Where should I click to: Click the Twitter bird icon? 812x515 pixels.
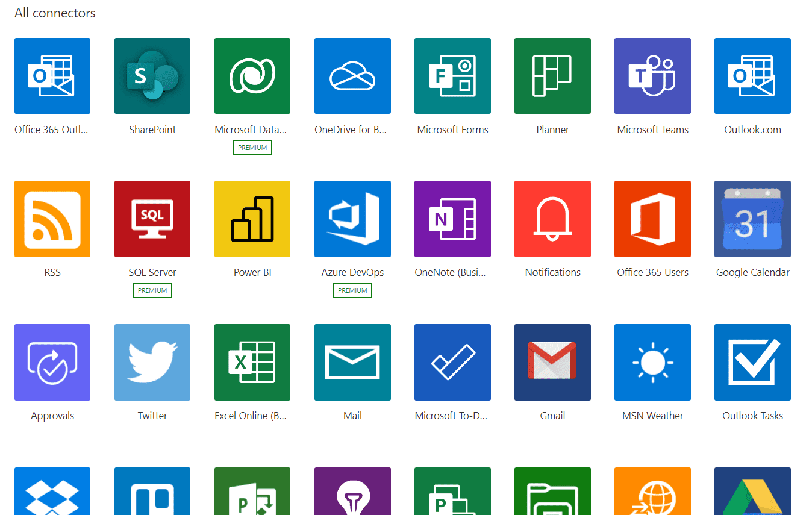pos(152,362)
